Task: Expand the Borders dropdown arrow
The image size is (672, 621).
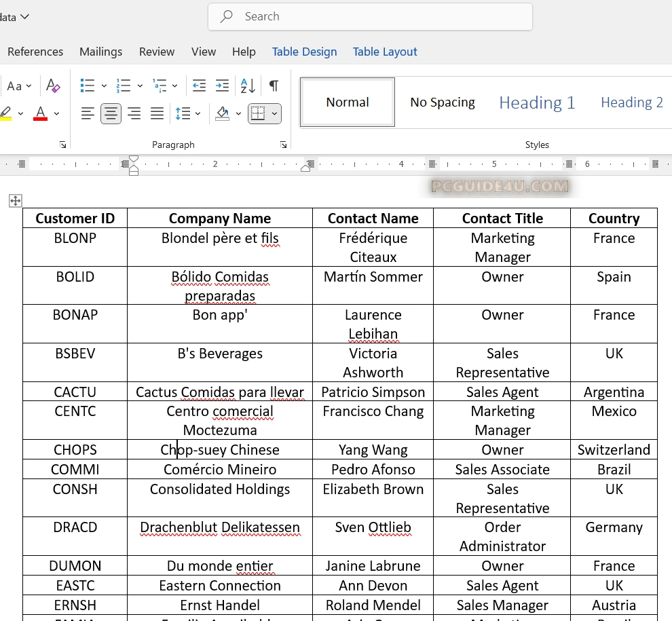Action: (x=274, y=113)
